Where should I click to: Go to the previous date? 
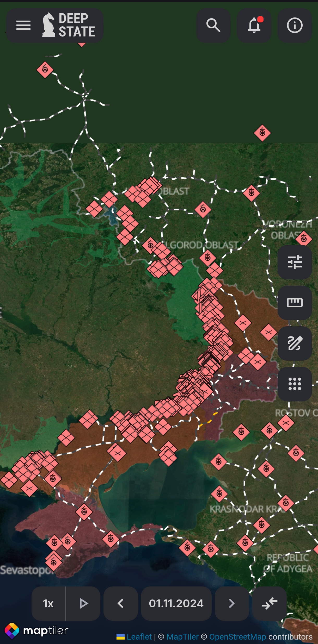coord(120,603)
